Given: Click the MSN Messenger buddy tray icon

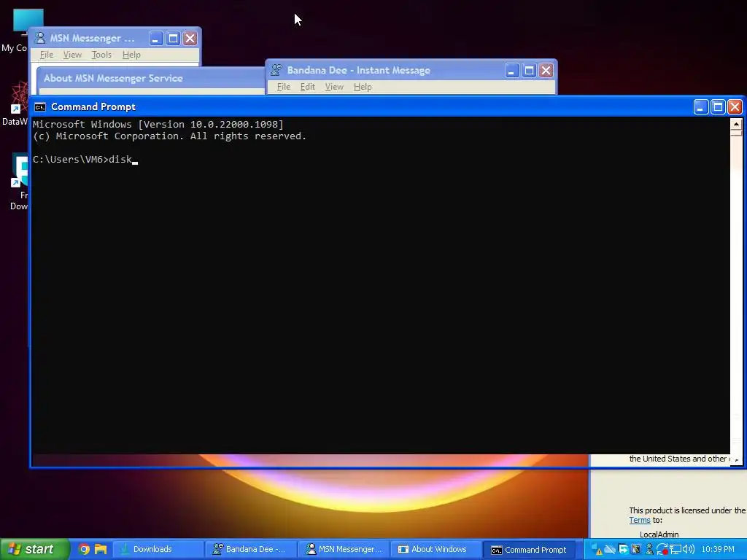Looking at the screenshot, I should (x=649, y=550).
